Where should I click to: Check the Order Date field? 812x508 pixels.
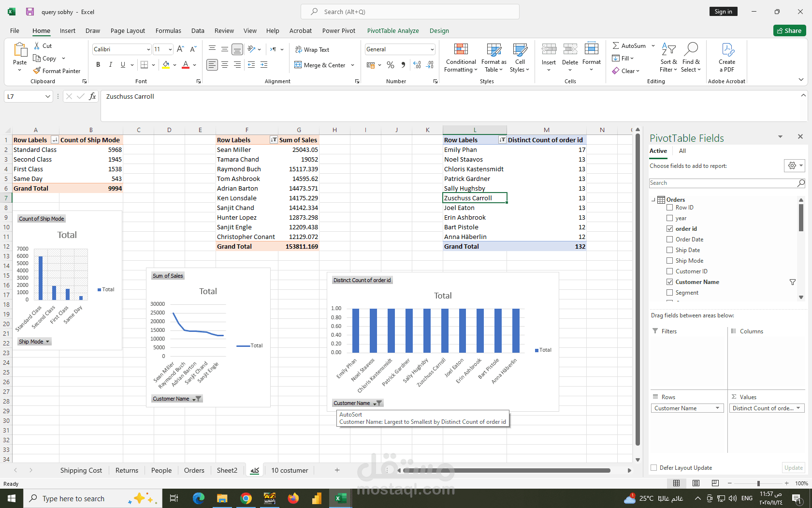(x=669, y=239)
